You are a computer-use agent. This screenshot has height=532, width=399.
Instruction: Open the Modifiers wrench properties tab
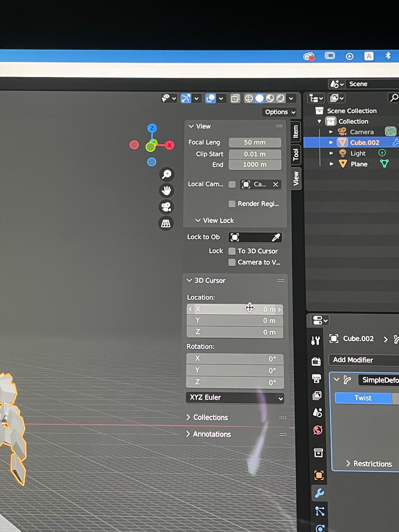coord(319,493)
